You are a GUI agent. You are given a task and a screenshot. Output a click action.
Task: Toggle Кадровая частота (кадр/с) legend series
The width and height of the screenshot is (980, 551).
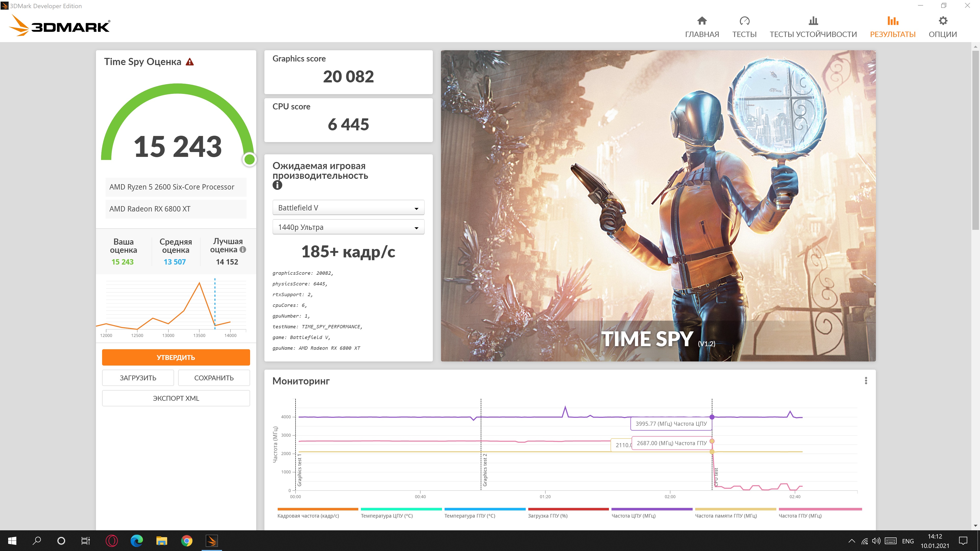point(308,516)
